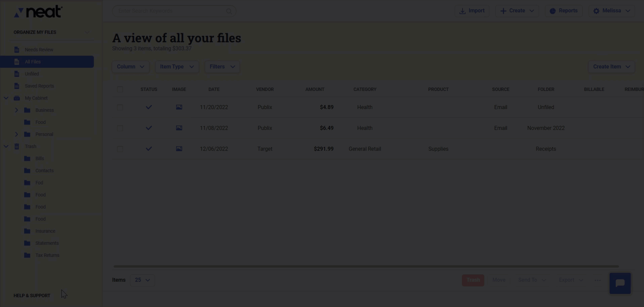Click the Insurance folder icon in Trash
The width and height of the screenshot is (644, 307).
[28, 231]
